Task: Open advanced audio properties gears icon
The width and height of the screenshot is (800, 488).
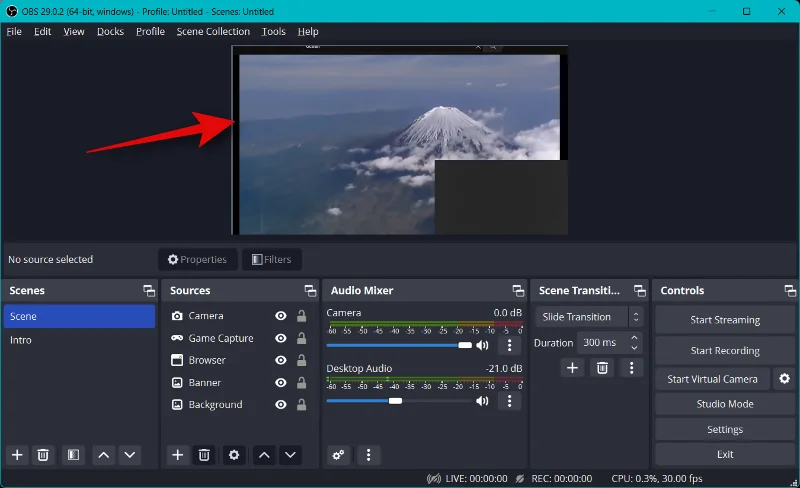Action: pyautogui.click(x=338, y=455)
